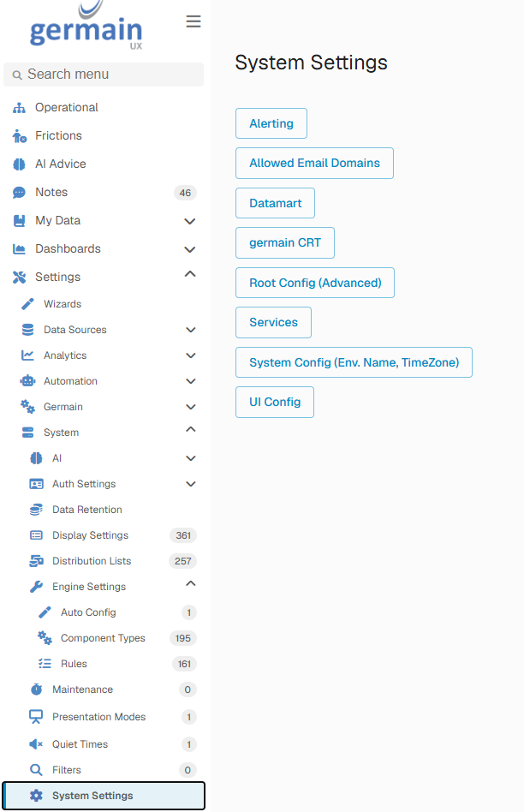This screenshot has width=524, height=812.
Task: Click the System server icon
Action: 28,433
